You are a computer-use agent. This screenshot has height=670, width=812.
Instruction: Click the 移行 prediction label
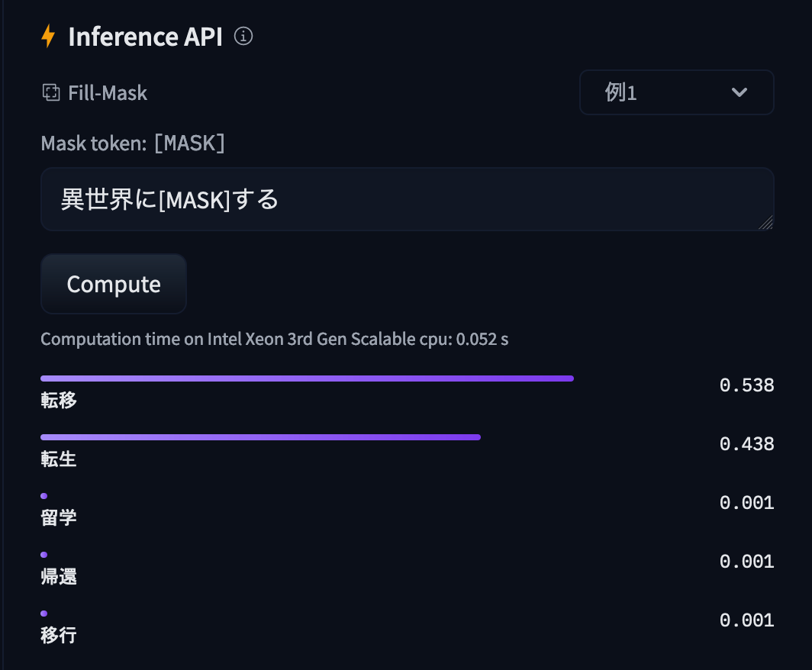(59, 635)
